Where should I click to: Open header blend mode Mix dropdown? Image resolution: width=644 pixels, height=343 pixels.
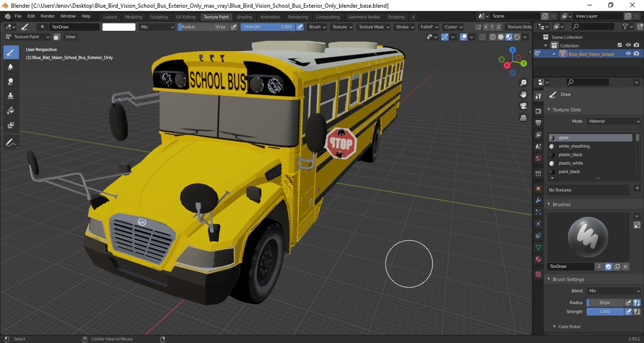point(157,27)
